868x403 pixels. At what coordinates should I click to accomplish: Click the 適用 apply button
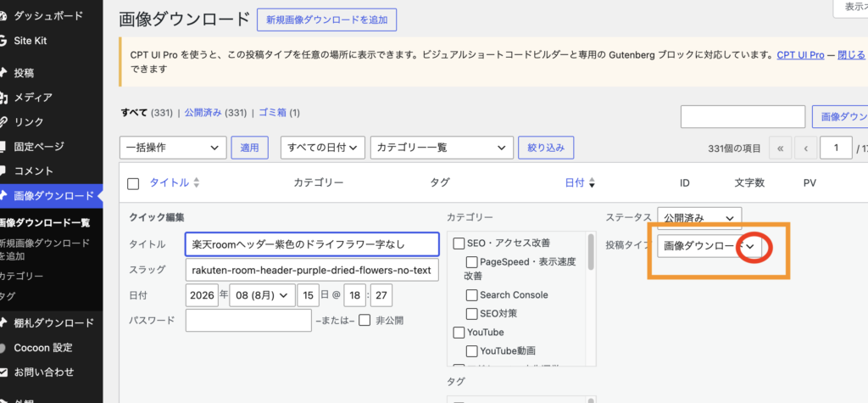[x=250, y=148]
